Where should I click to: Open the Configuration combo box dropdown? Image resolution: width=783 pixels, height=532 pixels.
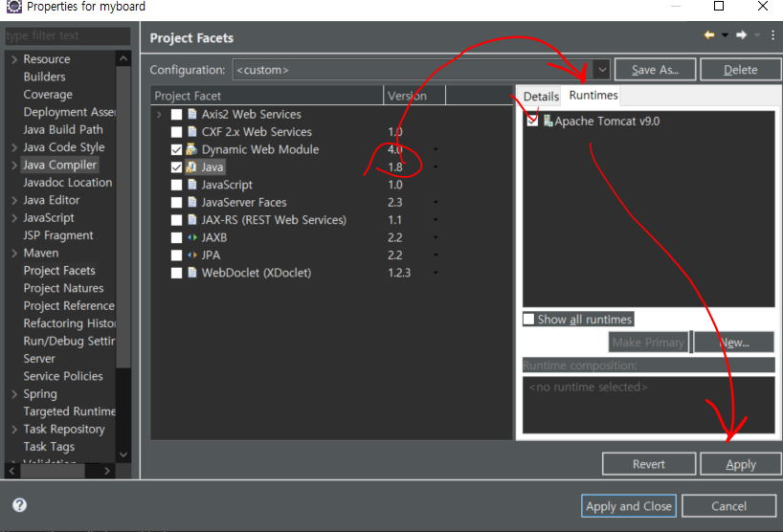[x=602, y=70]
